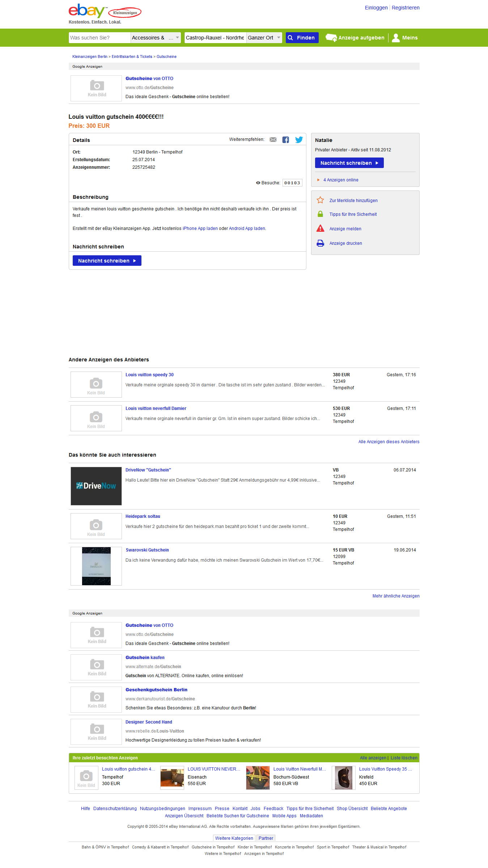Open Impressum footer link
The height and width of the screenshot is (868, 488).
tap(200, 809)
